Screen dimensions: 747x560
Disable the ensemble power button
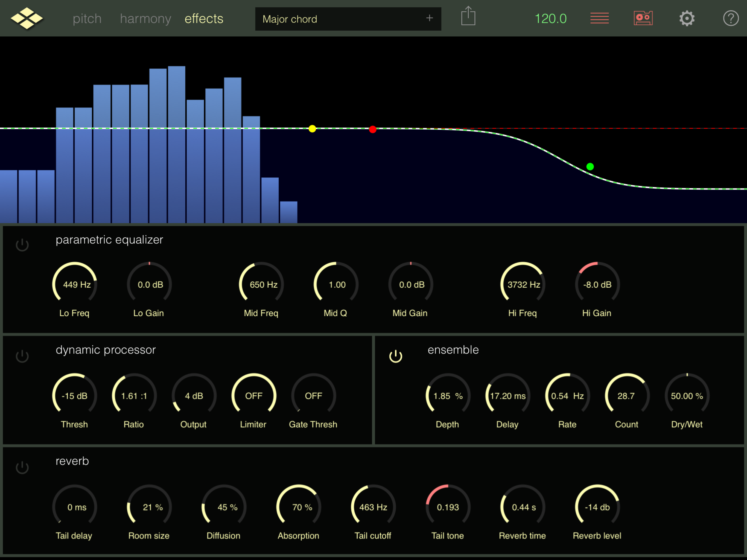pos(395,356)
